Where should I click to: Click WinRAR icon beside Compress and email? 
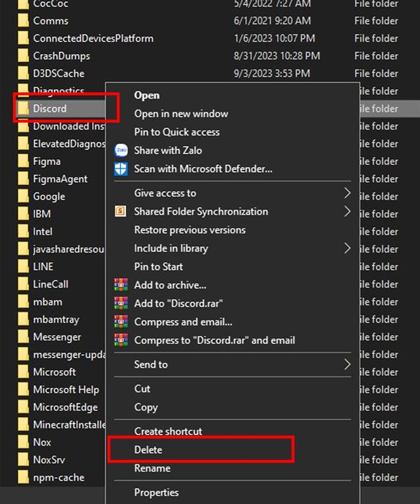click(121, 322)
